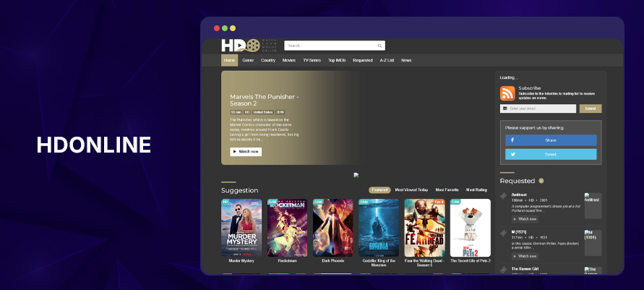The image size is (644, 290).
Task: Click the M (1931) thumbnail image
Action: pos(593,243)
